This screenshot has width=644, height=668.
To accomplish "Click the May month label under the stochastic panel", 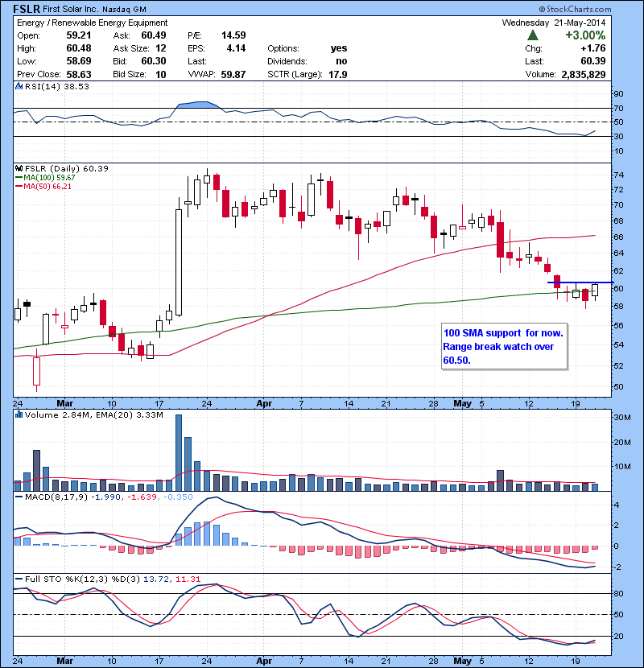I will coord(462,661).
